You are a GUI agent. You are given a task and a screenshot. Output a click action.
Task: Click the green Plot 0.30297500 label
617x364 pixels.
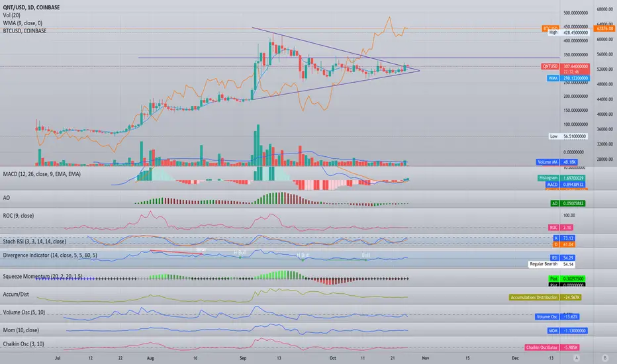pyautogui.click(x=567, y=278)
